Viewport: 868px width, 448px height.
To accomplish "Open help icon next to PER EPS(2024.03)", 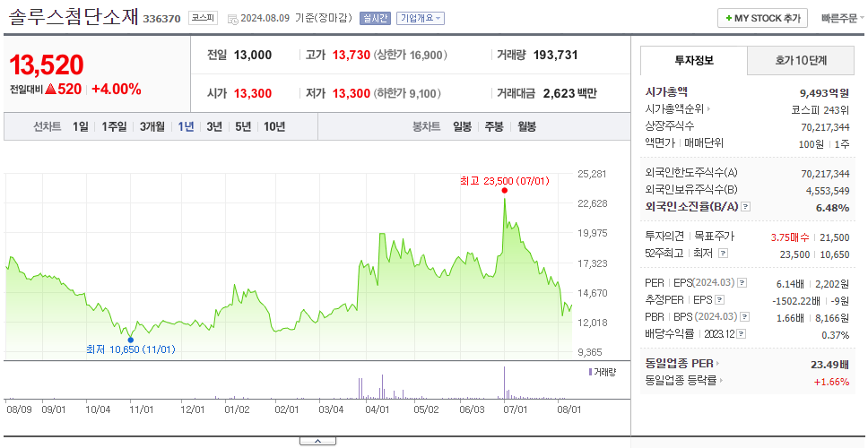I will click(742, 283).
